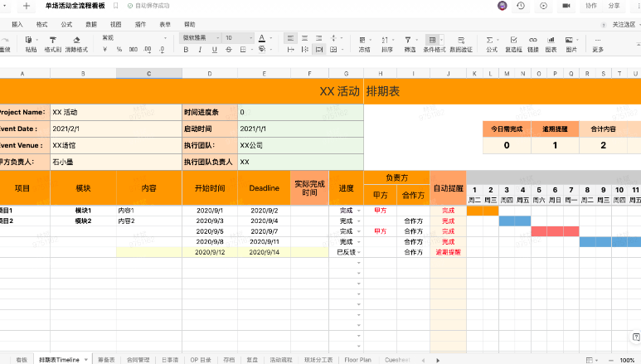This screenshot has height=364, width=641.
Task: Expand the 已反馈 progress dropdown
Action: point(359,252)
